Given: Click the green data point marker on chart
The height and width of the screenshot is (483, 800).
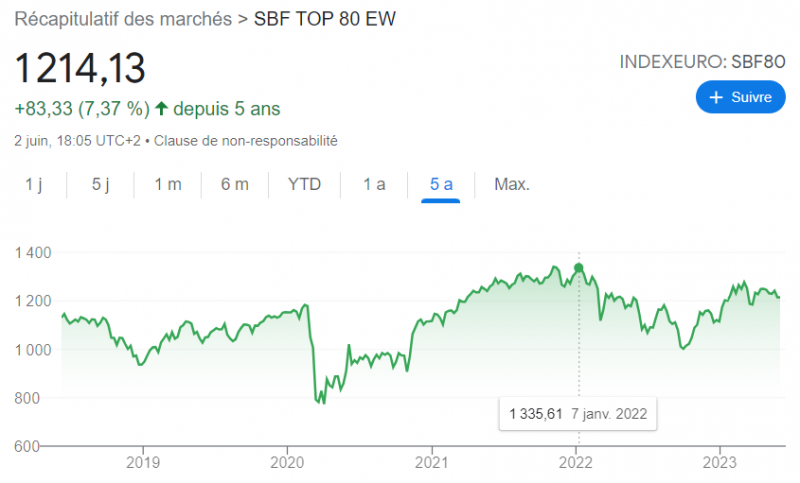Looking at the screenshot, I should (x=578, y=267).
